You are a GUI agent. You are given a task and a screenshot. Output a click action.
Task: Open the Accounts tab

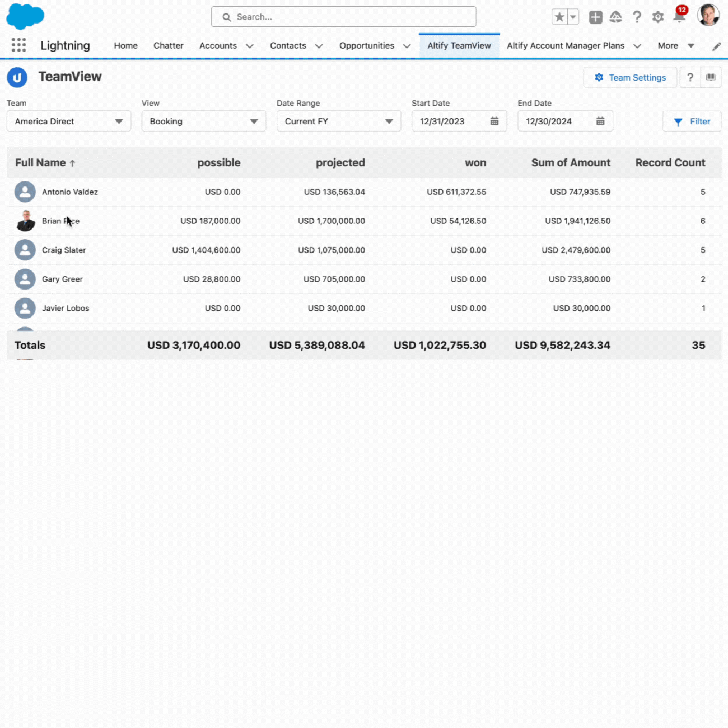click(218, 45)
